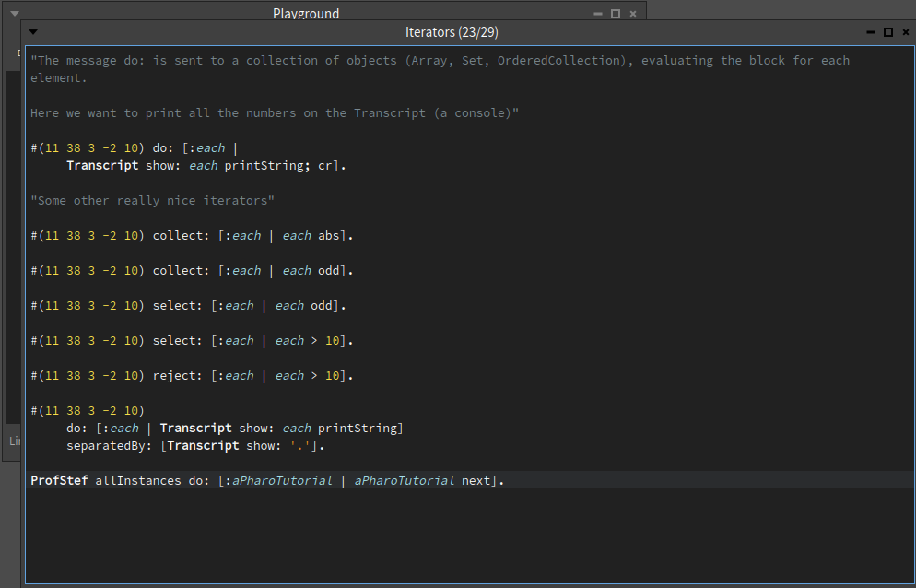This screenshot has height=588, width=916.
Task: Close the Iterators window
Action: click(x=906, y=32)
